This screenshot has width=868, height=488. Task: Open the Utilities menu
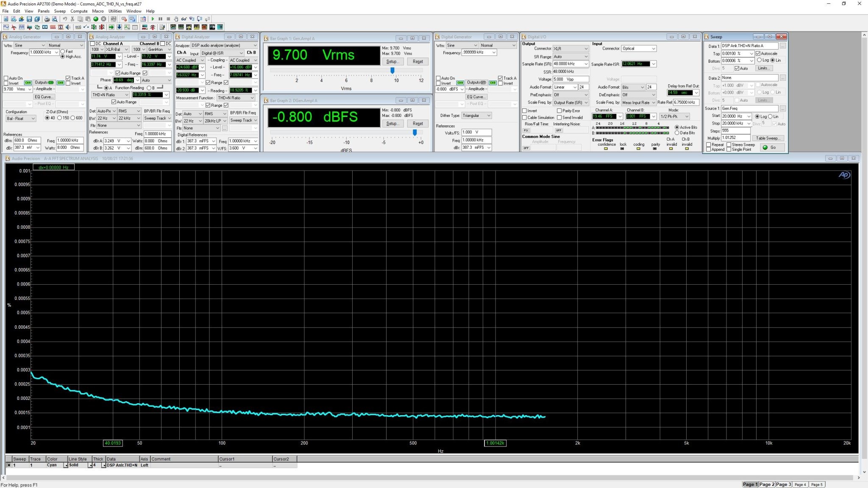point(115,11)
